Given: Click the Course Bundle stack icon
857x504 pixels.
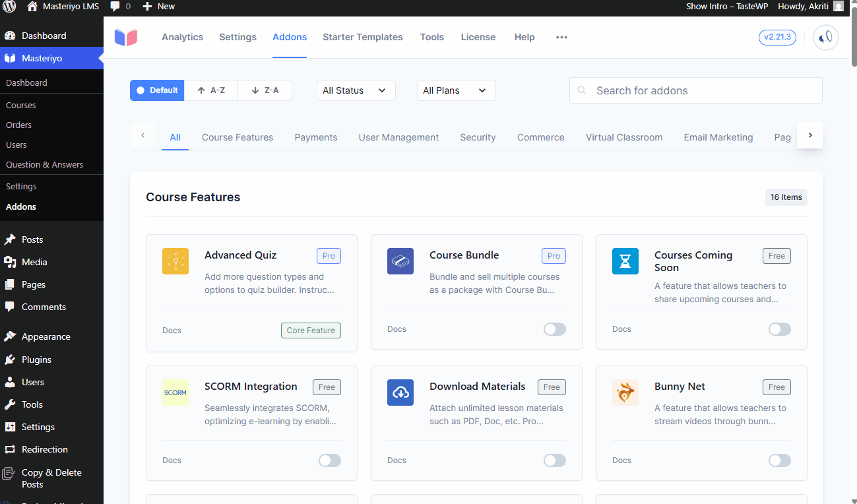Looking at the screenshot, I should click(x=400, y=261).
